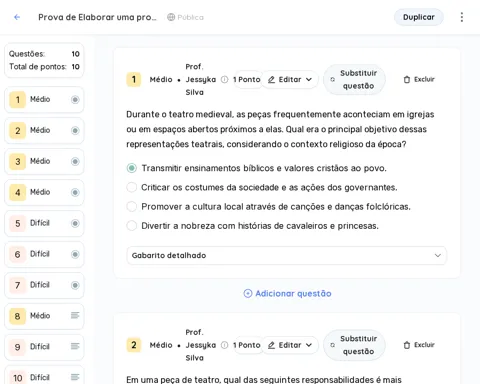Click the multiple-choice icon on sidebar item 6

(x=75, y=254)
